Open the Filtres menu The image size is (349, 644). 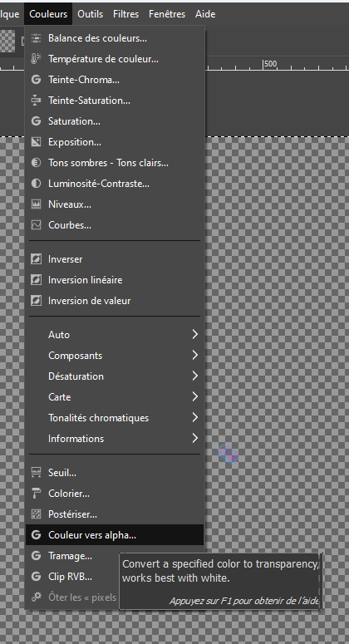coord(125,14)
